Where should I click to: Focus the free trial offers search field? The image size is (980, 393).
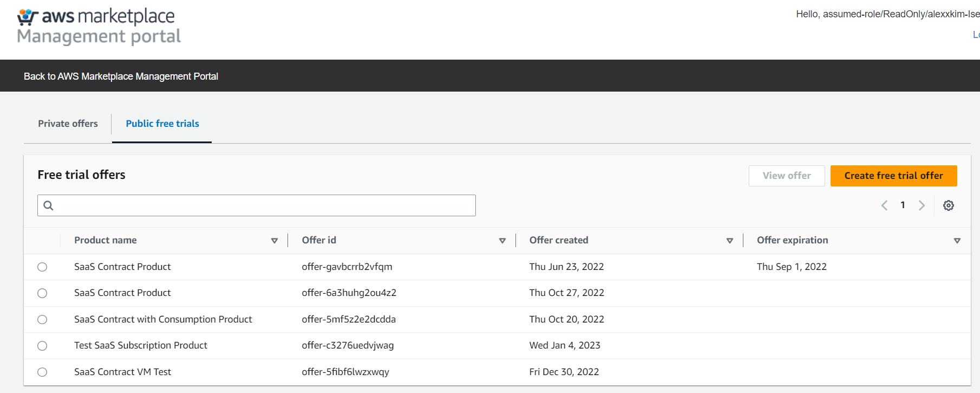[257, 205]
